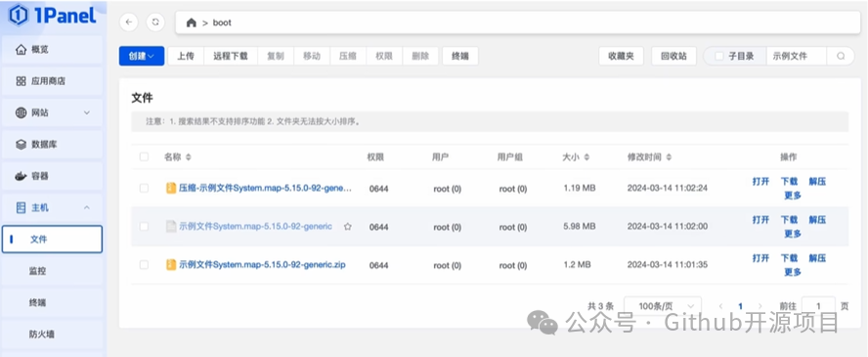Screen dimensions: 868x357
Task: Open 数据库 in the sidebar
Action: (x=53, y=145)
